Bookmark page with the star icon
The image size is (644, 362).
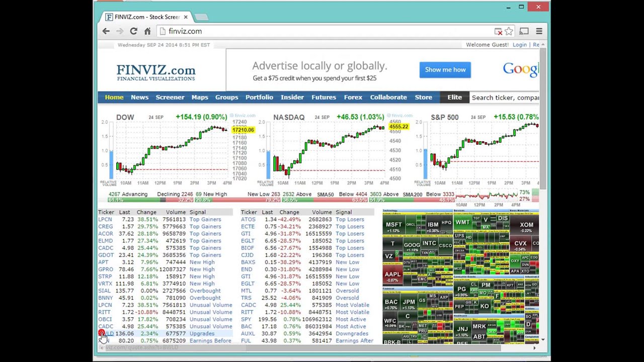coord(509,31)
